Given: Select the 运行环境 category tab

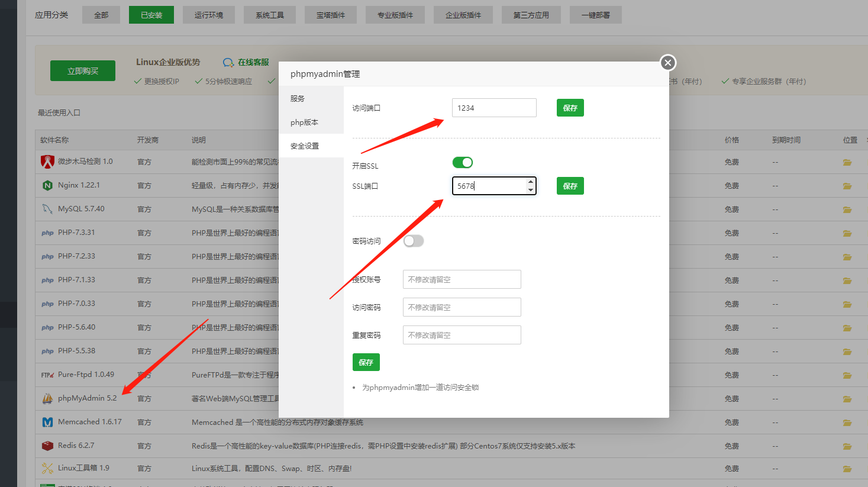Looking at the screenshot, I should (209, 15).
